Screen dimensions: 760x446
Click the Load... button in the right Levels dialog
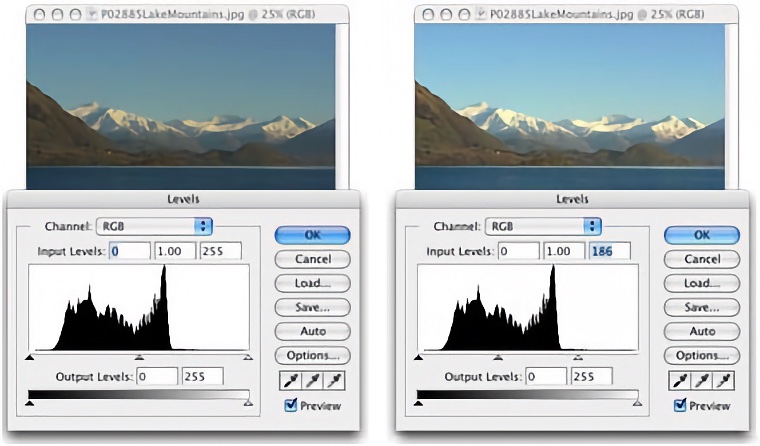click(701, 283)
